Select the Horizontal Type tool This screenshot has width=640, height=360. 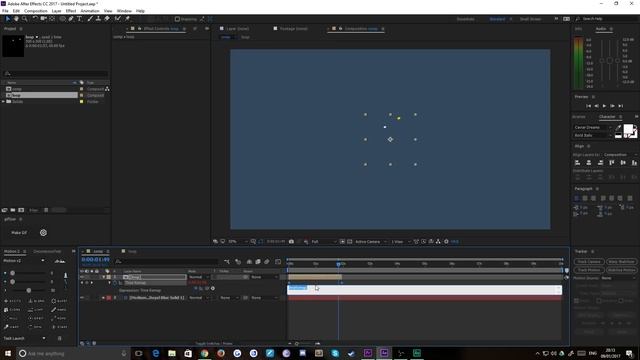(x=80, y=19)
